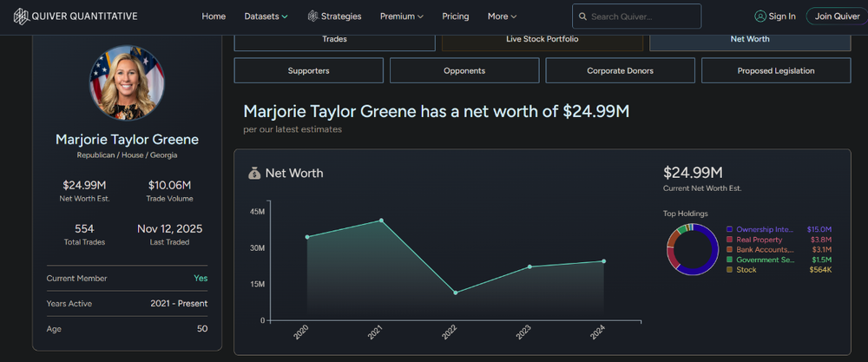Open the Corporate Donors section
868x362 pixels.
coord(620,70)
